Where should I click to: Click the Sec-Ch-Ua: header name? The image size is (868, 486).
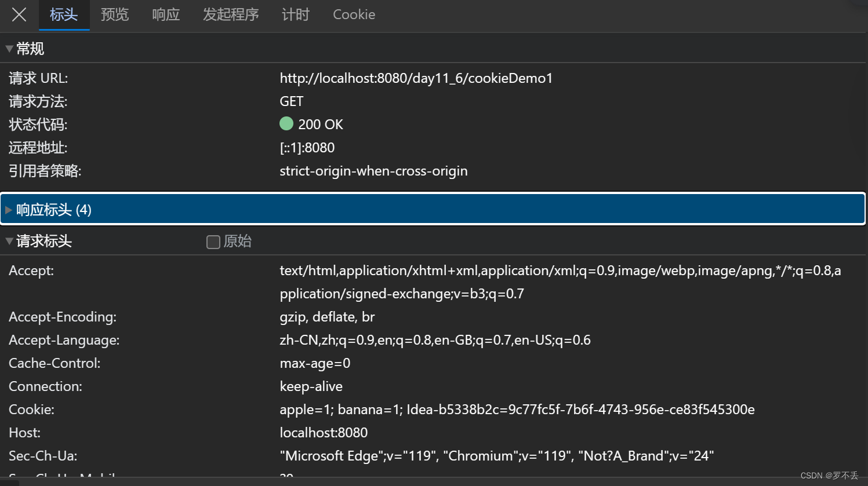[43, 456]
